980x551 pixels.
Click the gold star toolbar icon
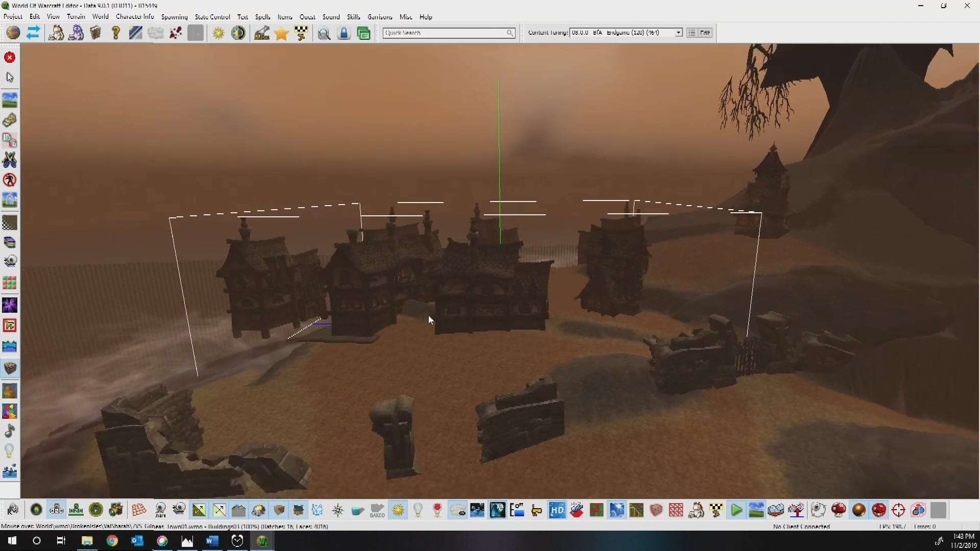pos(281,34)
